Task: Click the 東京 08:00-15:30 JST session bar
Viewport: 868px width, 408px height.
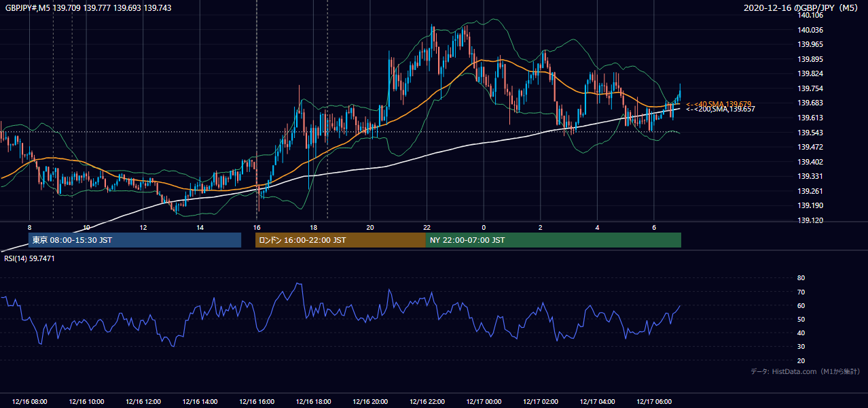Action: (x=135, y=240)
